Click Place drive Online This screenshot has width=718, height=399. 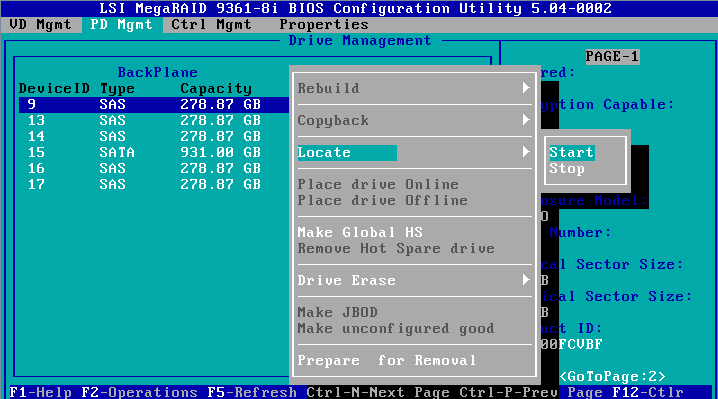[x=378, y=184]
